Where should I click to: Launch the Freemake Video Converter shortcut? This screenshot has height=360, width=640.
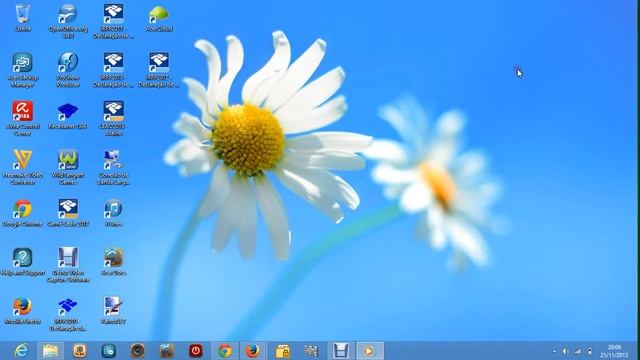[22, 167]
